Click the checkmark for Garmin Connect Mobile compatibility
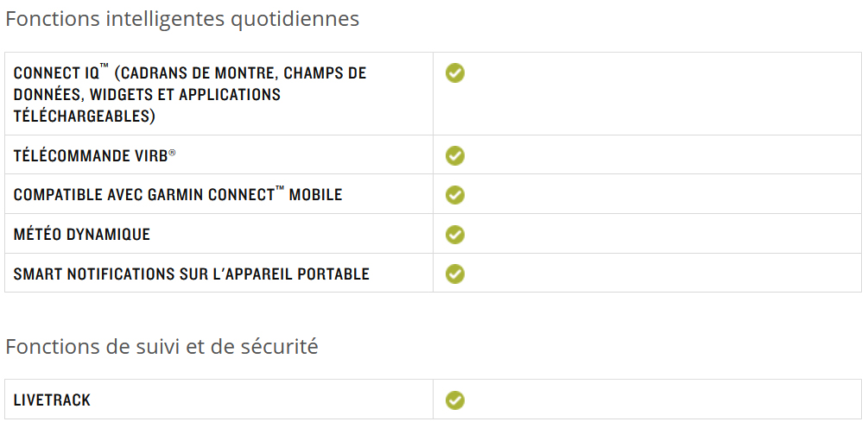868x428 pixels. click(x=455, y=195)
